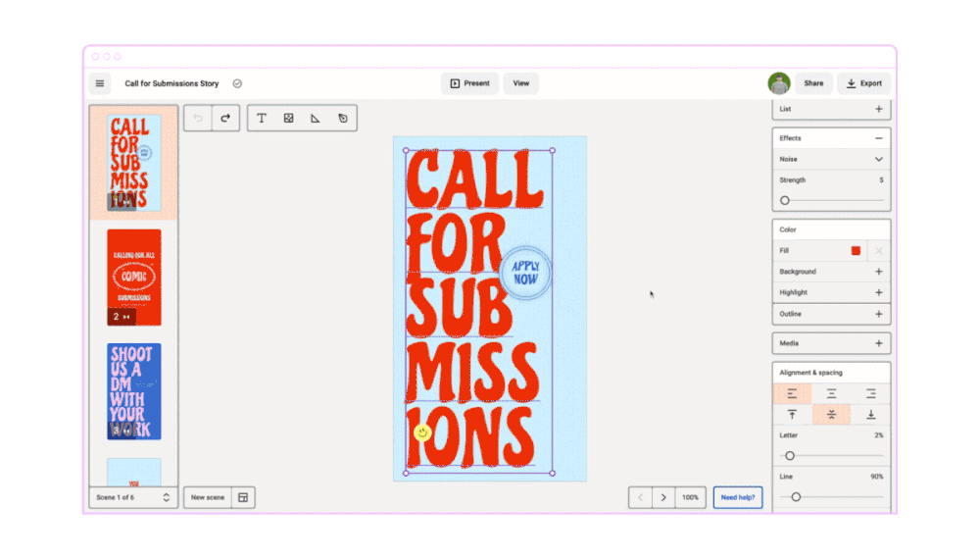The width and height of the screenshot is (980, 559).
Task: Click the undo arrow button
Action: (x=198, y=119)
